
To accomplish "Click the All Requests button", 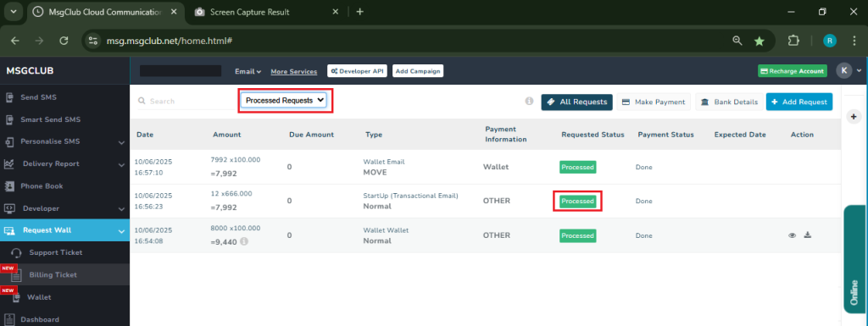I will click(x=576, y=102).
